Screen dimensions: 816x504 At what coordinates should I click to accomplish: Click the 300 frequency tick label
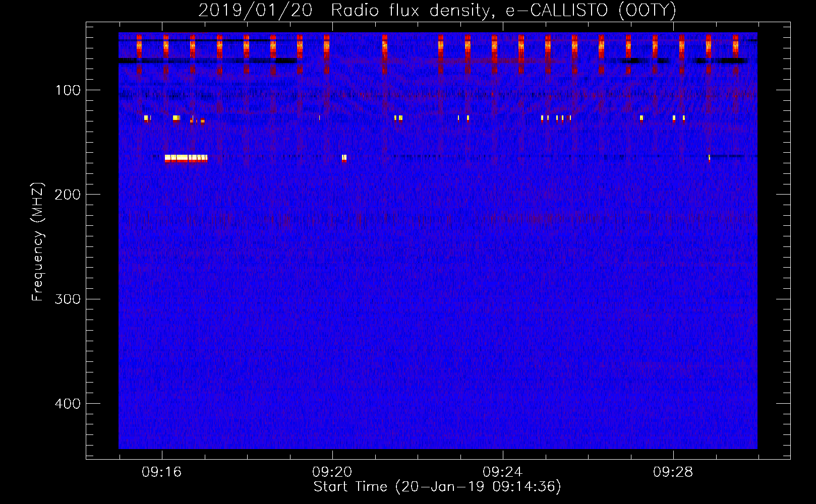tap(68, 299)
